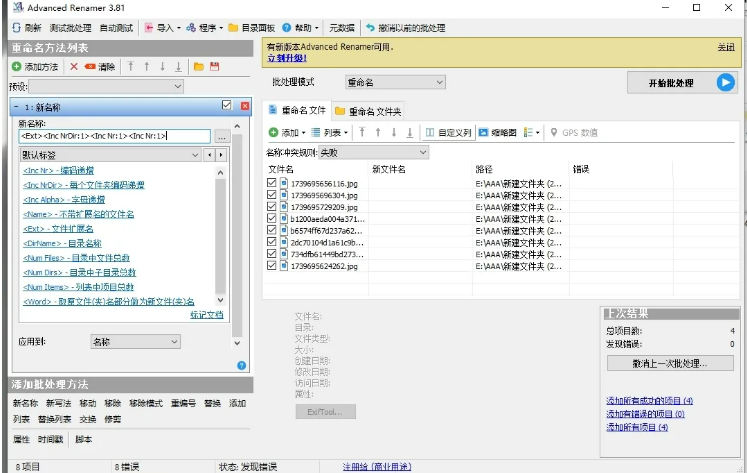747x473 pixels.
Task: Click the red save methods disk icon
Action: pos(214,67)
